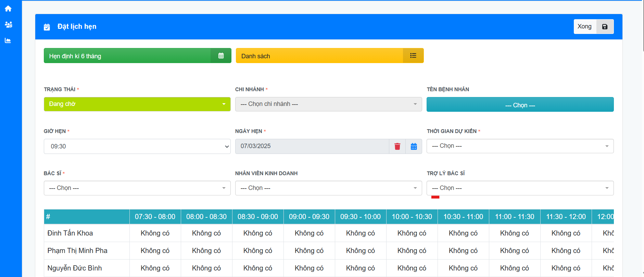Screen dimensions: 644x277
Task: Open Nhân viên kinh doanh dropdown
Action: tap(328, 188)
